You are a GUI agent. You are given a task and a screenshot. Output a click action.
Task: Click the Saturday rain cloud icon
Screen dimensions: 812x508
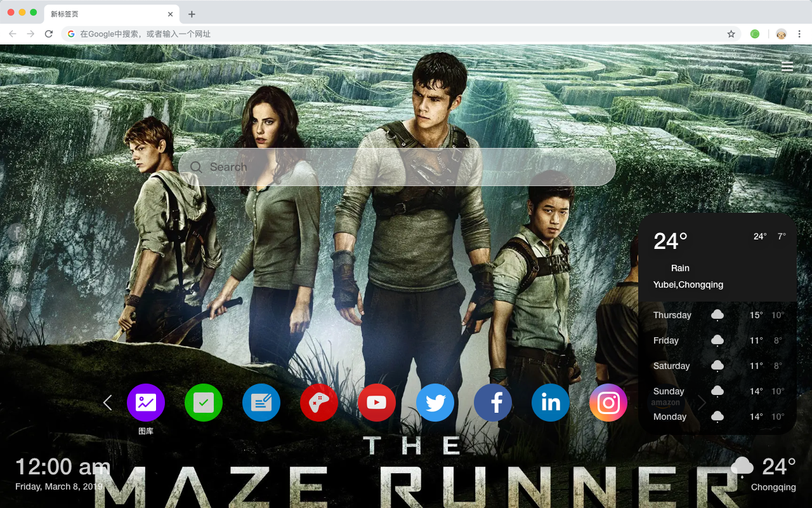pos(717,366)
